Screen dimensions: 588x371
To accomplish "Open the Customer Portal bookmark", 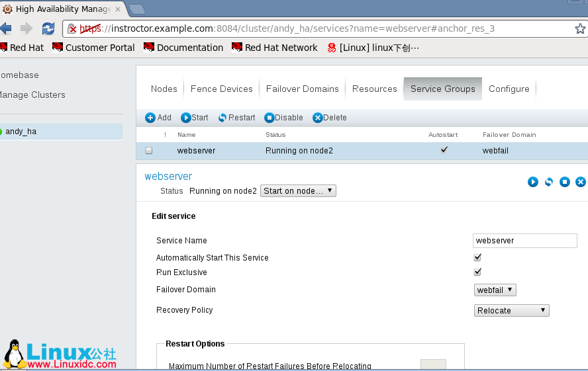I will pos(93,48).
